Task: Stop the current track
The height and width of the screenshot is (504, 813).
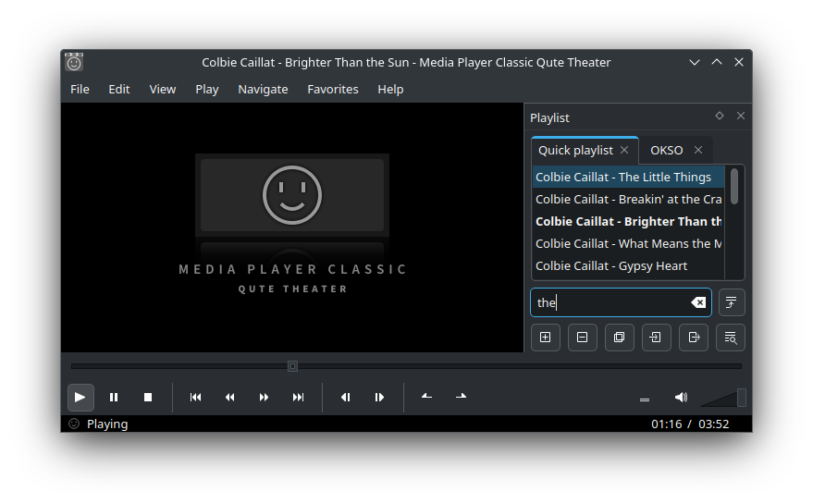Action: coord(148,397)
